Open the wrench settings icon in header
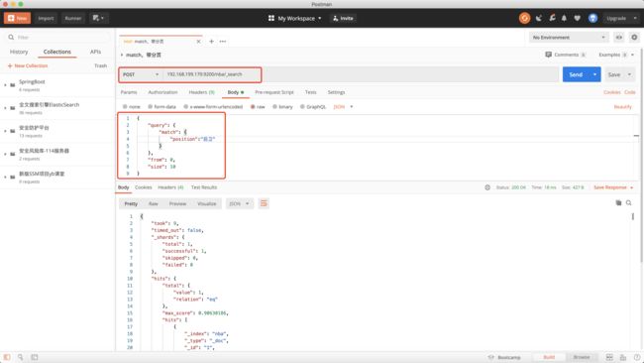Viewport: 644px width, 363px height. (552, 18)
